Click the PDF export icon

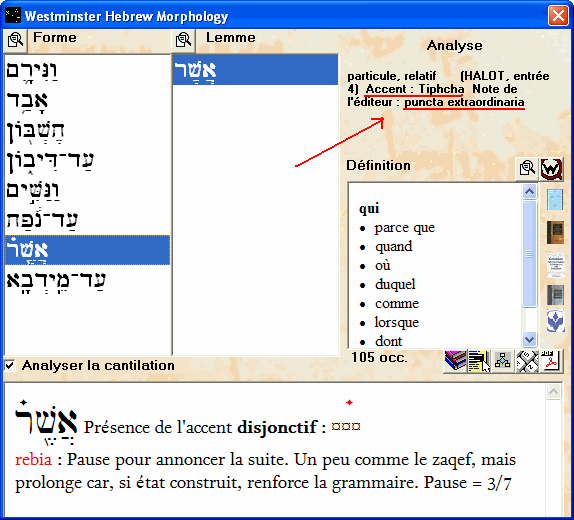[551, 361]
